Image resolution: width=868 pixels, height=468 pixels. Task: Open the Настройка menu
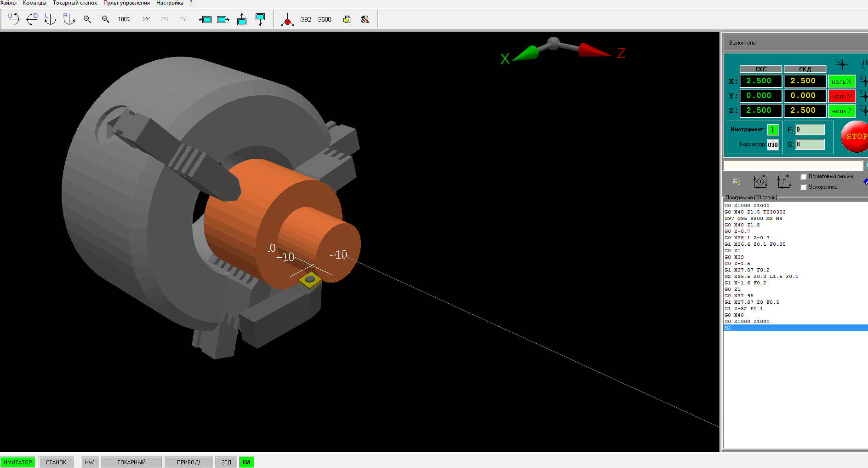(x=170, y=3)
